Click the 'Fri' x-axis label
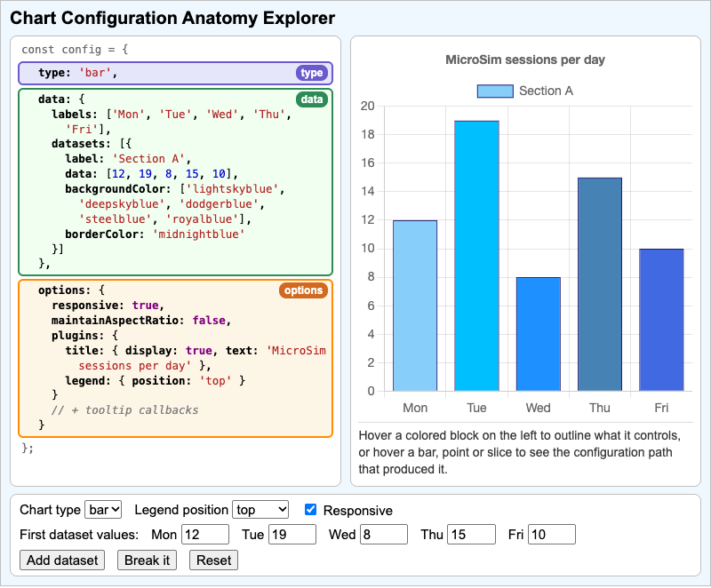 (661, 409)
